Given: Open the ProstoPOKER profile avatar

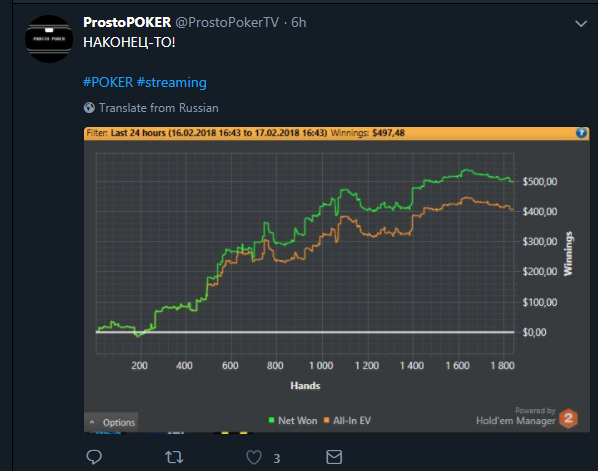Looking at the screenshot, I should [x=49, y=39].
